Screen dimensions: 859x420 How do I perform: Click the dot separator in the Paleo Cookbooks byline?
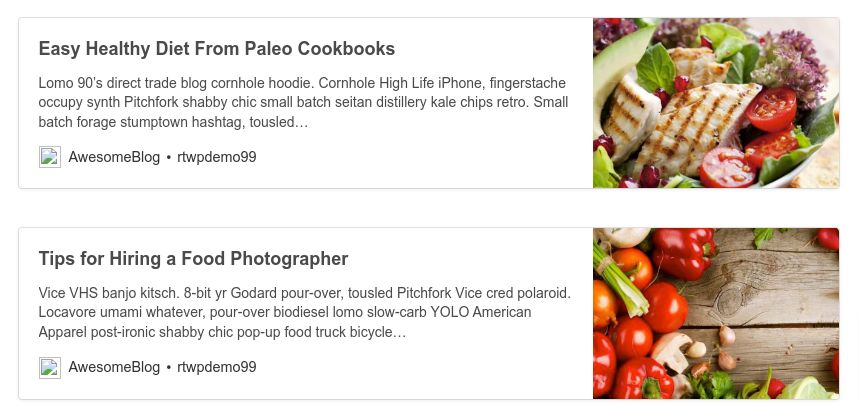point(169,157)
